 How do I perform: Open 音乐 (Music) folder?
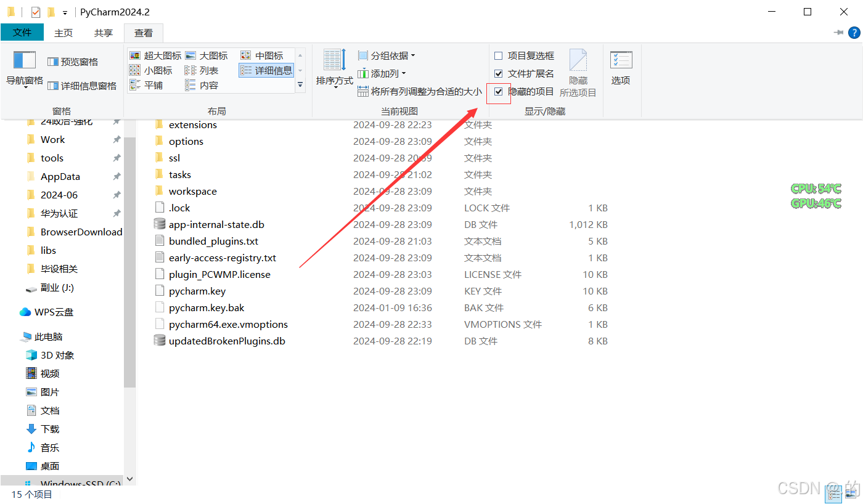tap(50, 447)
